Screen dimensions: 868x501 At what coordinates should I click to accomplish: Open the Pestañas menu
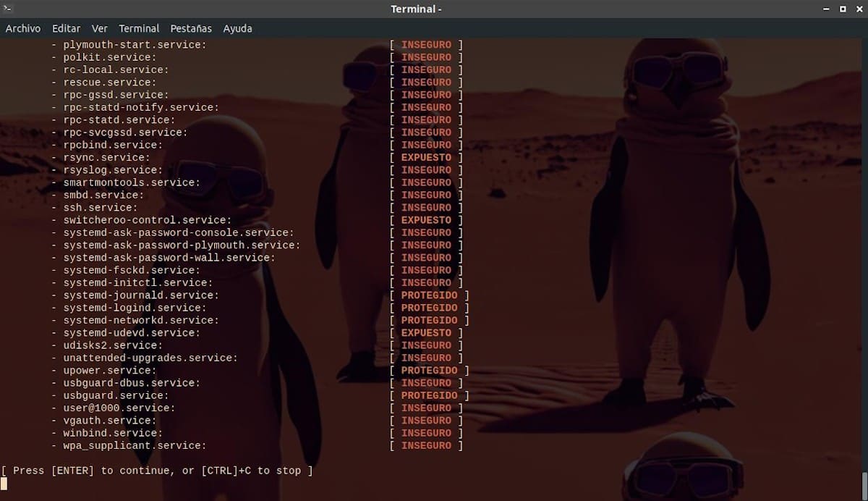point(191,28)
